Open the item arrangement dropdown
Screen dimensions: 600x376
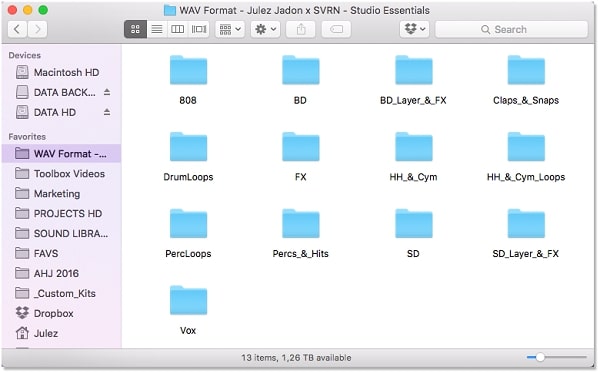[230, 29]
